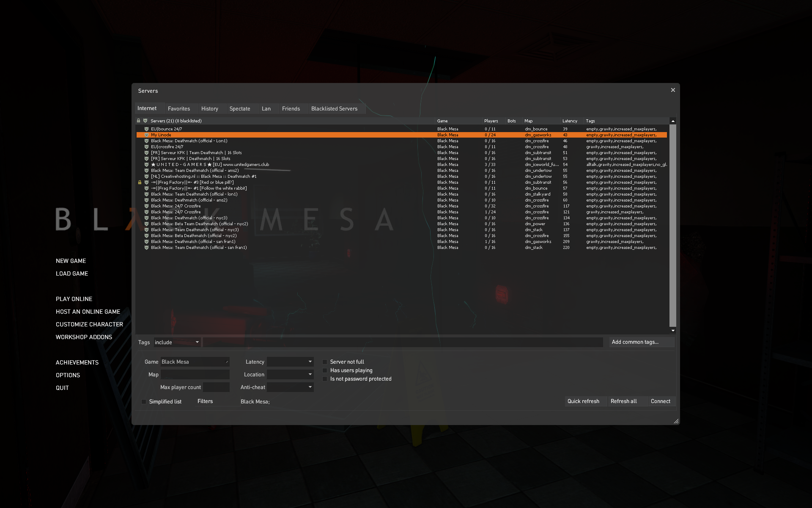Expand the Location dropdown

[290, 375]
